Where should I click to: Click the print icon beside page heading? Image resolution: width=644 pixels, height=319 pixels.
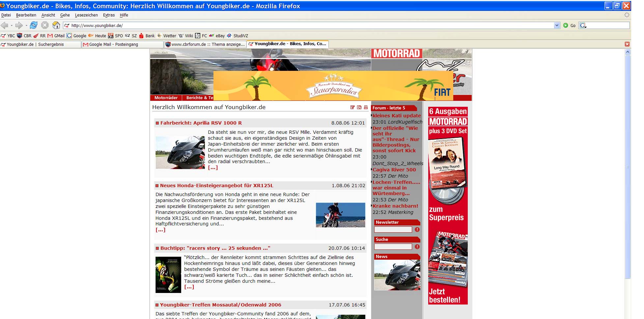click(x=366, y=107)
